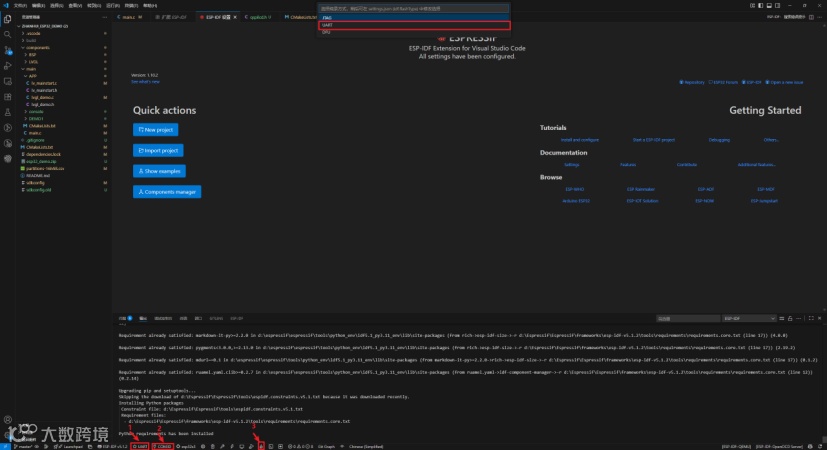This screenshot has width=828, height=450.
Task: Click the errors and warnings counter
Action: [298, 446]
